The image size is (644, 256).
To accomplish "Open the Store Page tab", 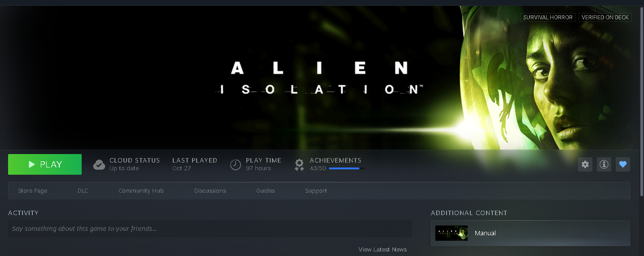I will click(32, 191).
